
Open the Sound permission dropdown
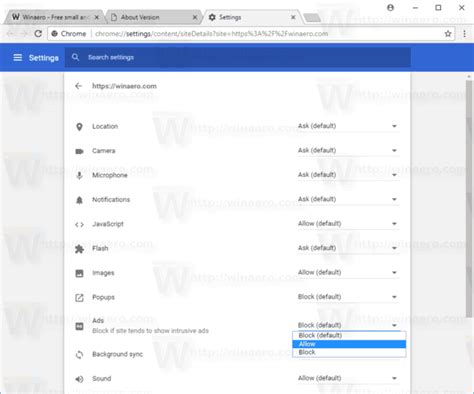click(348, 378)
